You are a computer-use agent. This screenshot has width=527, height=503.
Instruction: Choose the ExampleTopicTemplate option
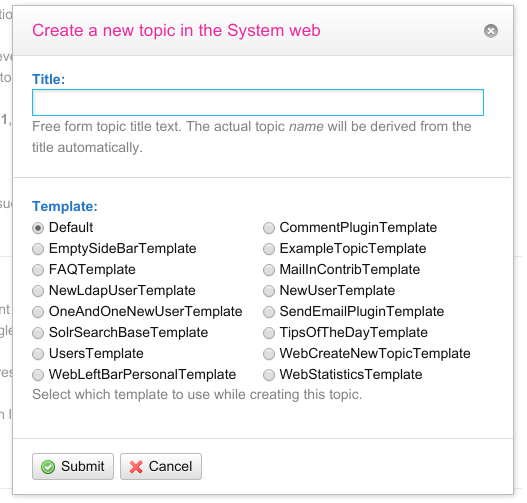pos(269,249)
